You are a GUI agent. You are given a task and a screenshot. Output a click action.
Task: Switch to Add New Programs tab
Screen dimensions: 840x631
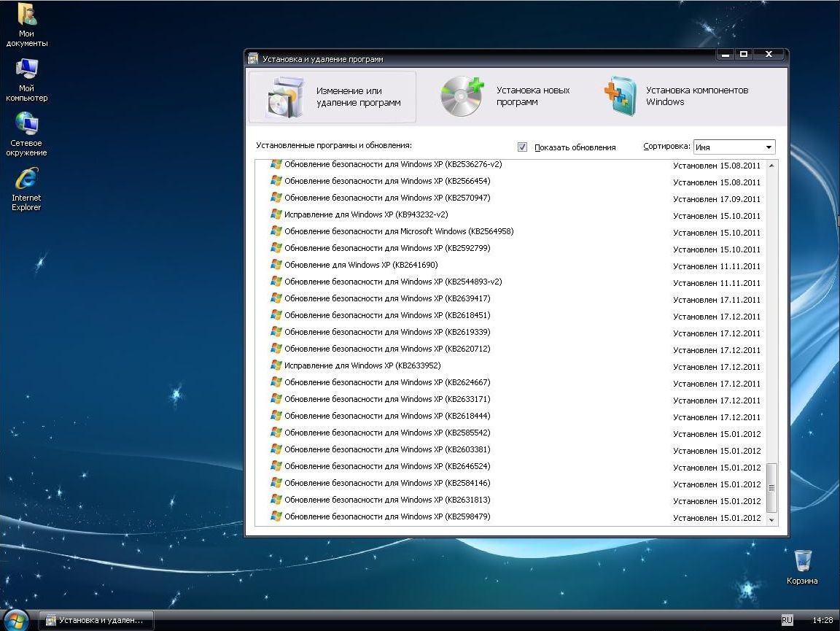(506, 96)
